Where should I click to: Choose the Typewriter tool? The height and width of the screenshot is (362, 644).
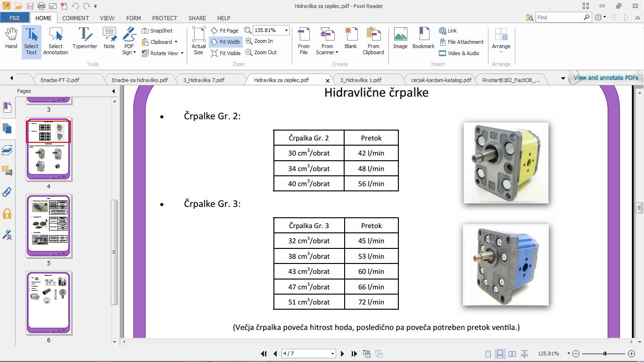point(85,39)
